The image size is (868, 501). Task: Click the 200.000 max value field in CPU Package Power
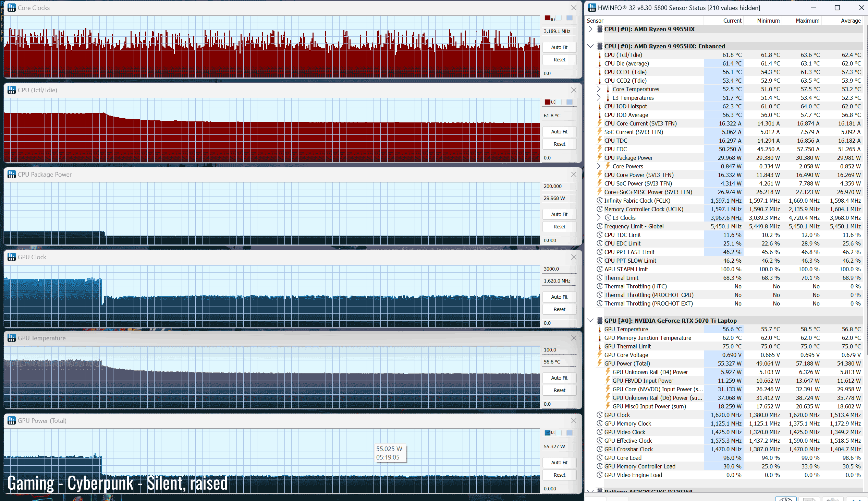pos(559,186)
